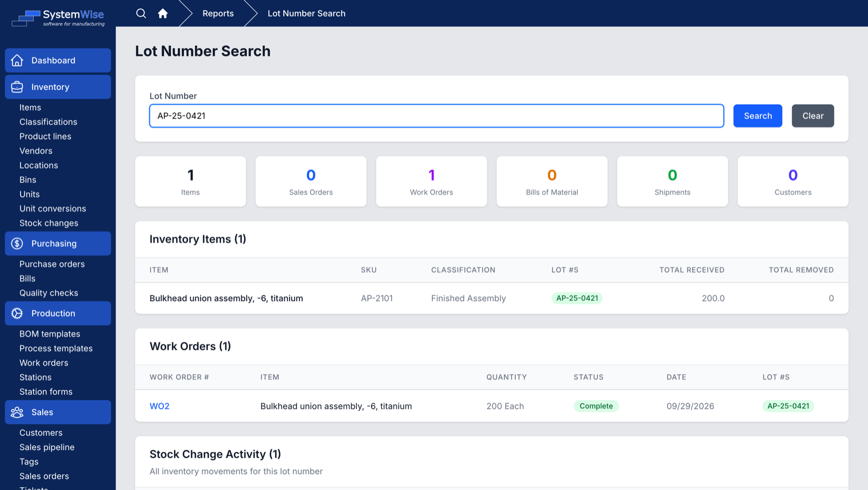
Task: Click the Shipments count card
Action: click(x=673, y=181)
